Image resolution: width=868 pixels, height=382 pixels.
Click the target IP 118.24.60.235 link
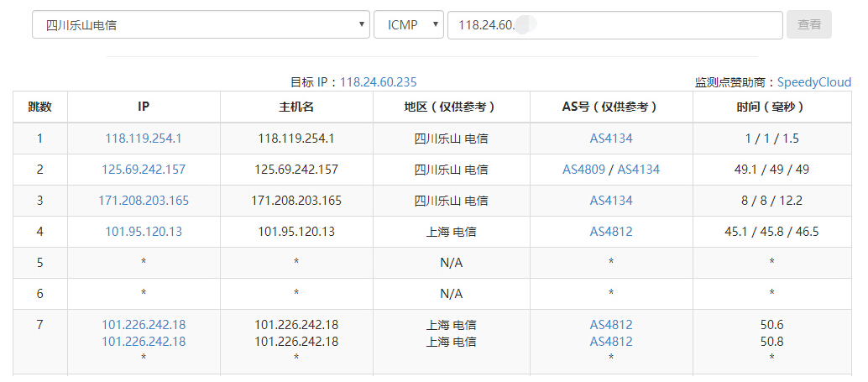tap(378, 82)
